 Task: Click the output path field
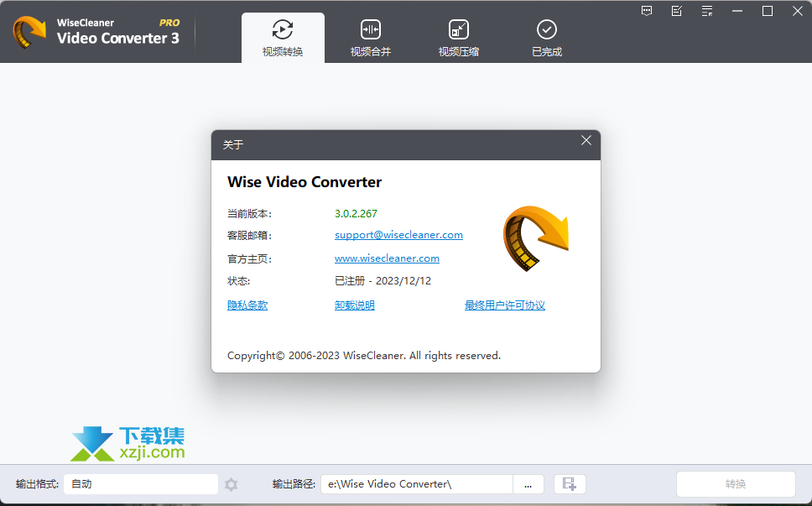pyautogui.click(x=417, y=484)
